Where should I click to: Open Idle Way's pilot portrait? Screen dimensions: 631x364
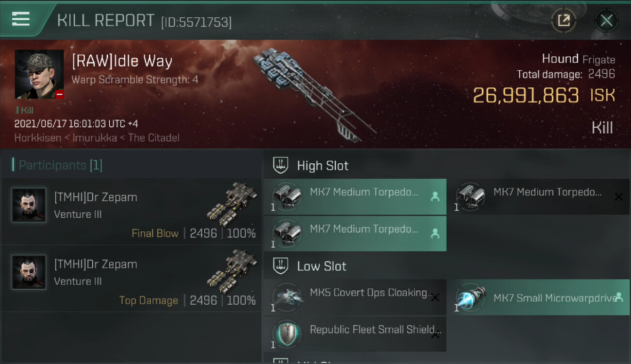(x=39, y=74)
